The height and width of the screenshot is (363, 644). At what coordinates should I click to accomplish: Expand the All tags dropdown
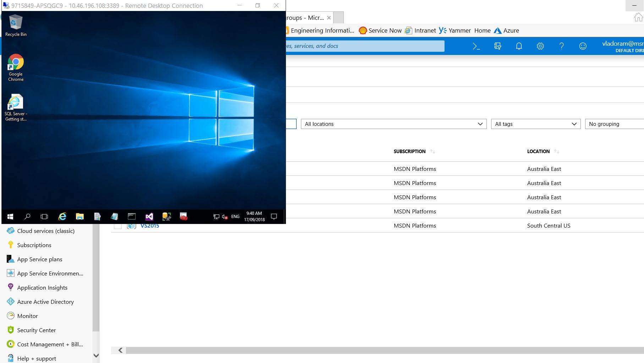pyautogui.click(x=535, y=124)
